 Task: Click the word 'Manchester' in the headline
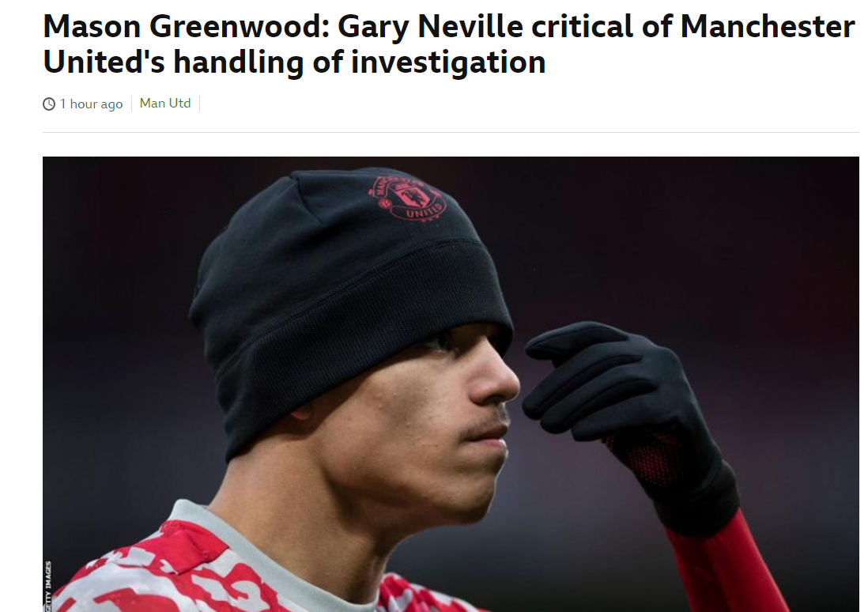(768, 27)
